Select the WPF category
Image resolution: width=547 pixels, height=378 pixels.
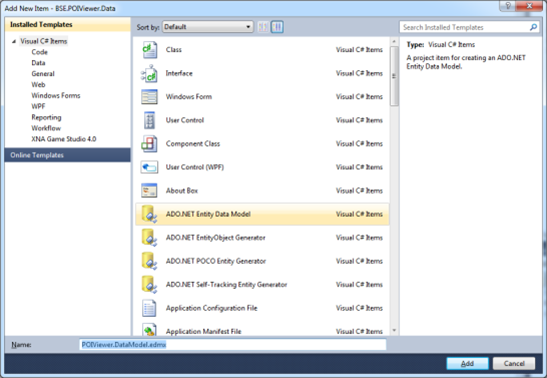point(38,106)
